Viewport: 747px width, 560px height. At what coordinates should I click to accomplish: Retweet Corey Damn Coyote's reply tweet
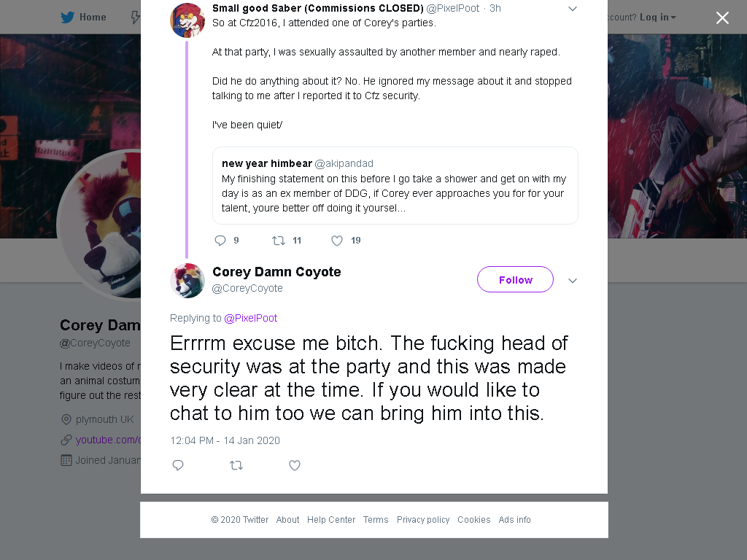tap(236, 465)
